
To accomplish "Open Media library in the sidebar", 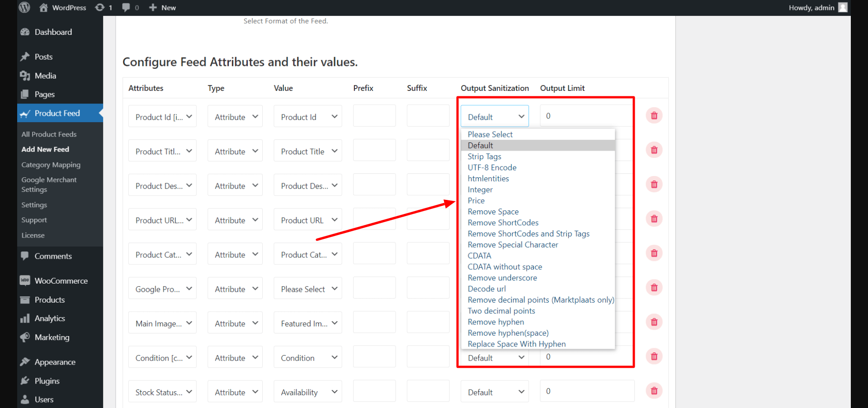I will pyautogui.click(x=60, y=76).
